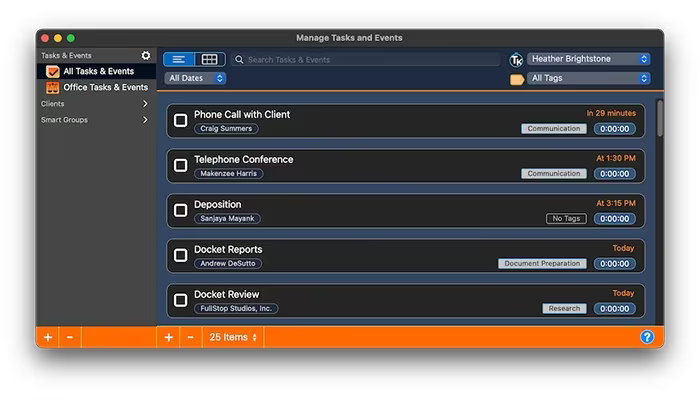
Task: Start the 0:00:00 timer on Docket Reports
Action: coord(614,264)
